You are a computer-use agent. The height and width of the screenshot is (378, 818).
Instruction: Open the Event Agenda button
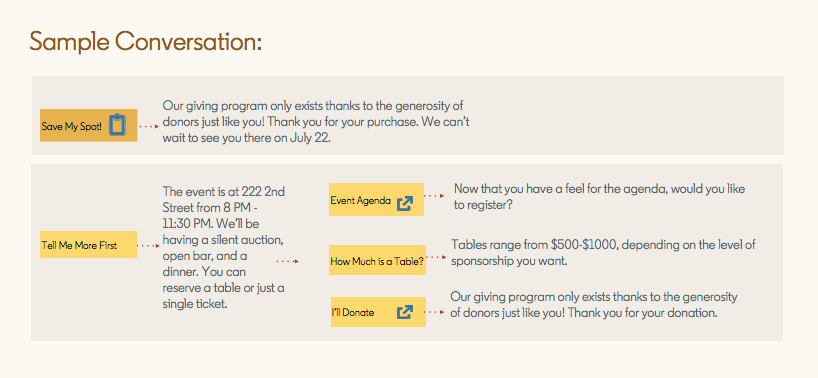[x=376, y=200]
